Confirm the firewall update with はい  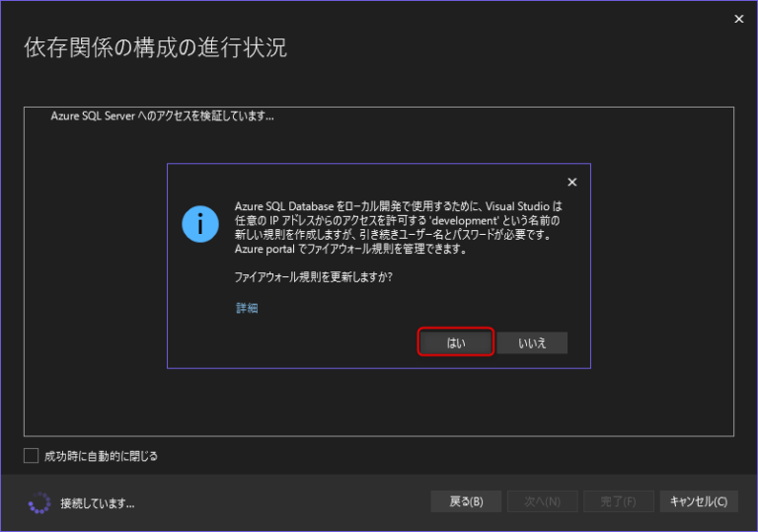coord(456,342)
